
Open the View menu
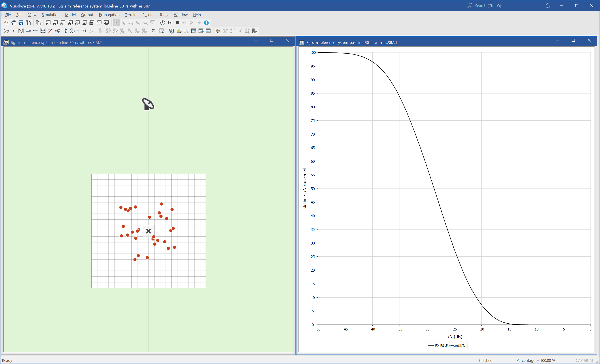[x=32, y=15]
